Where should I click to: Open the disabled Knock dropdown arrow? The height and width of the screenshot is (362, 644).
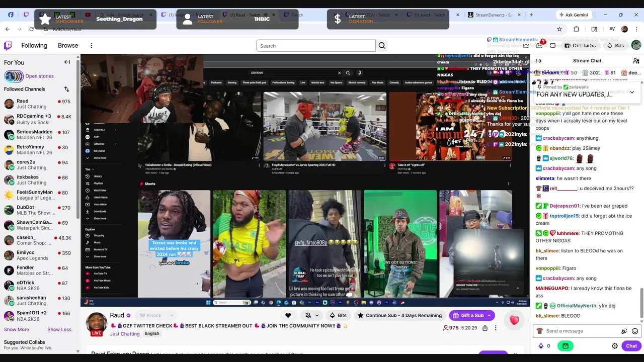[172, 316]
